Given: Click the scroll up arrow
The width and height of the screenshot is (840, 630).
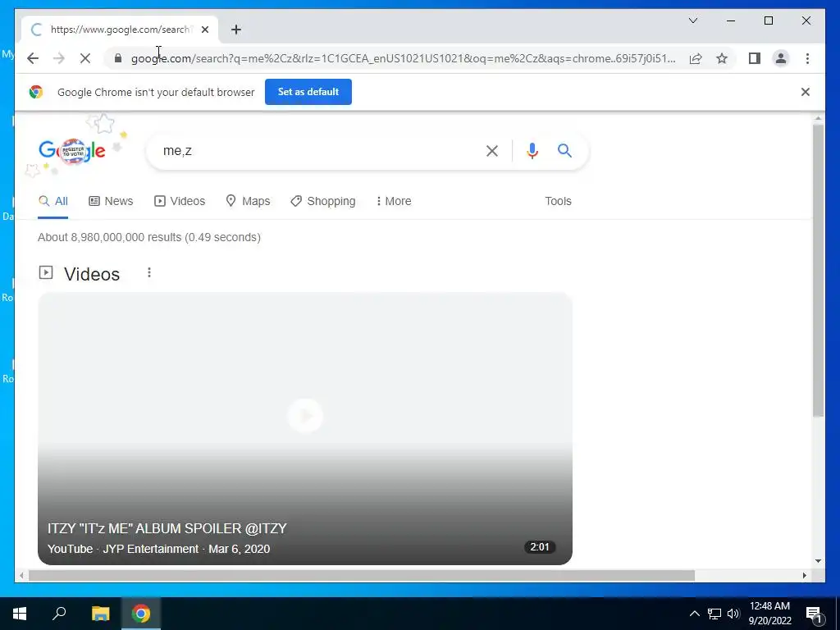Looking at the screenshot, I should click(818, 118).
